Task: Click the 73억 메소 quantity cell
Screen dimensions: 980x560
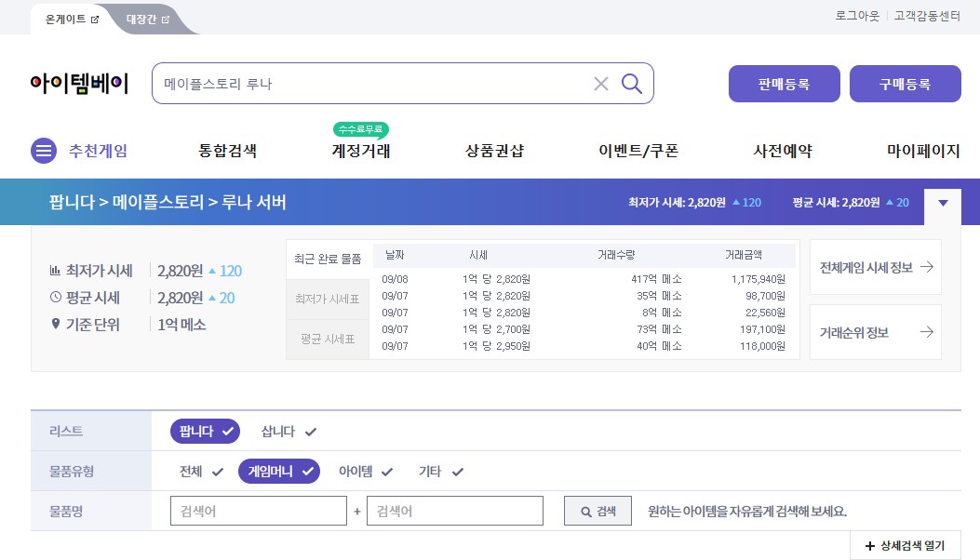Action: (659, 329)
